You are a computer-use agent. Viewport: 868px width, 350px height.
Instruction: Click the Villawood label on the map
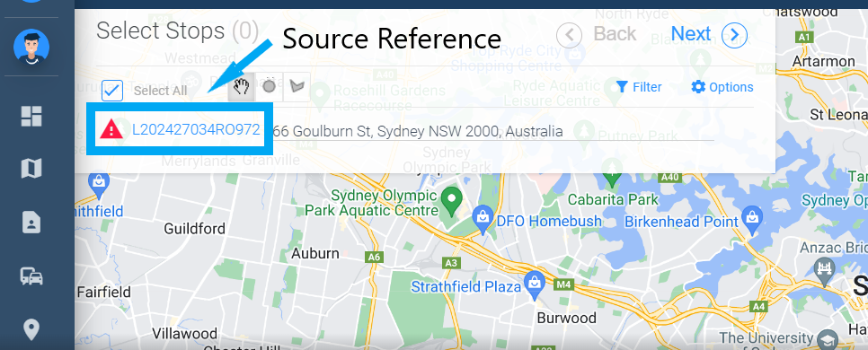point(184,334)
